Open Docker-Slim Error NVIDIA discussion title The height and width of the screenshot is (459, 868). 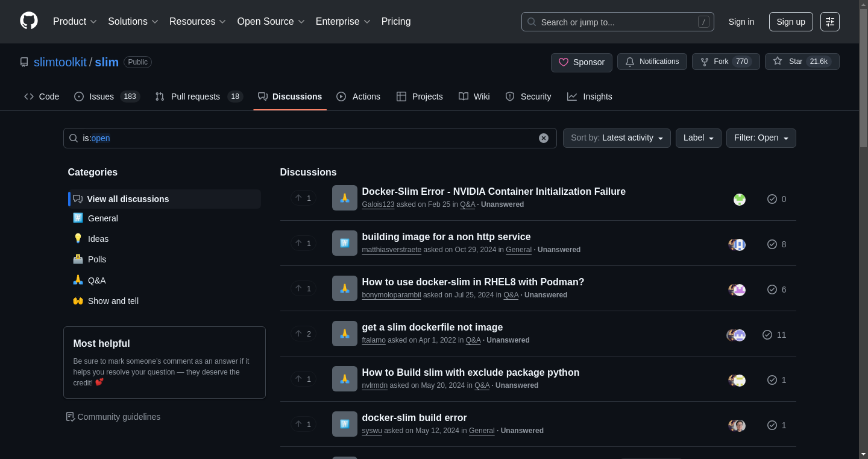[x=494, y=191]
